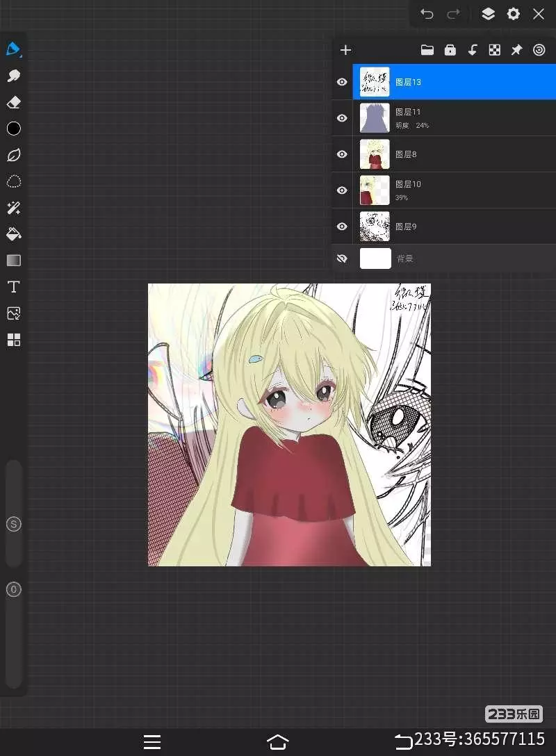Open the Settings gear menu
The image size is (556, 756).
coord(513,14)
